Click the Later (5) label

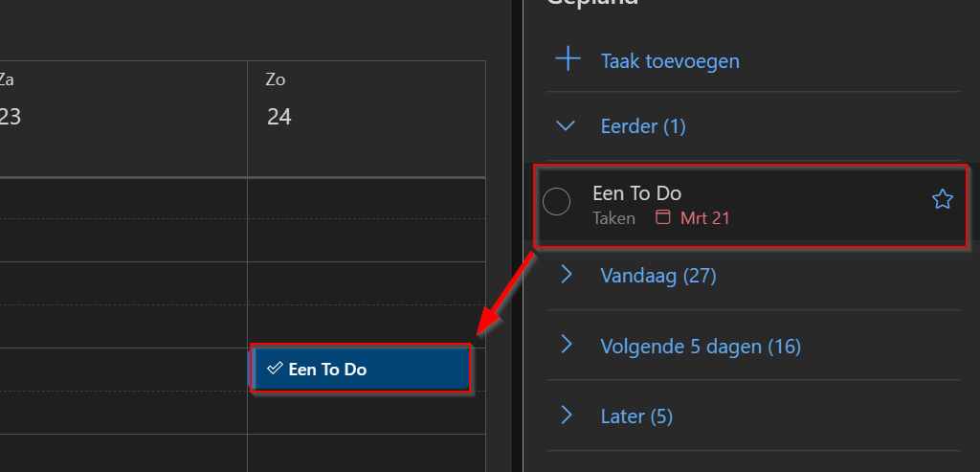pos(636,416)
